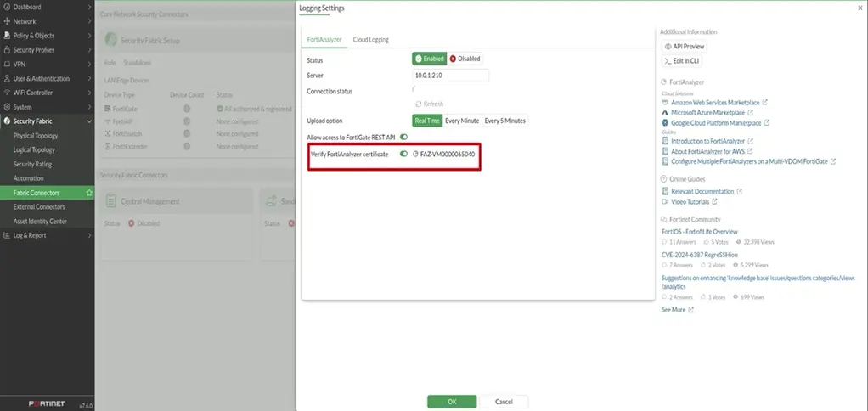Image resolution: width=868 pixels, height=411 pixels.
Task: Open External Connectors page
Action: click(x=39, y=207)
